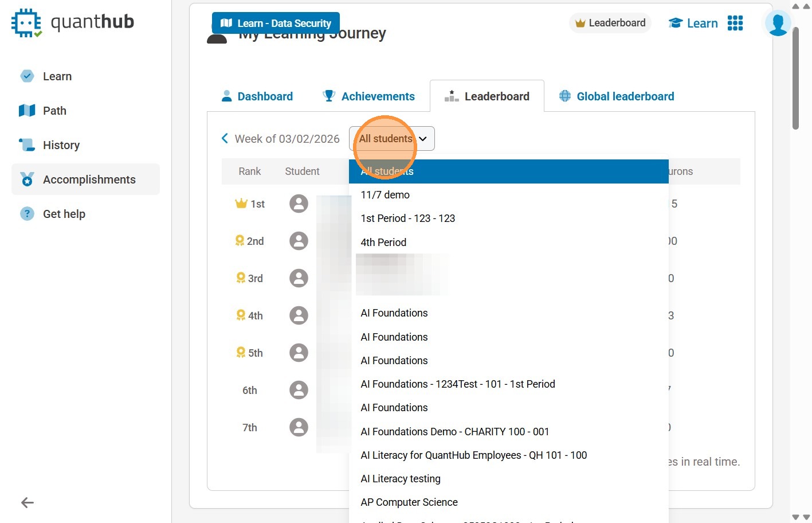The height and width of the screenshot is (523, 812).
Task: Click the Learn - Data Security badge
Action: [x=276, y=23]
